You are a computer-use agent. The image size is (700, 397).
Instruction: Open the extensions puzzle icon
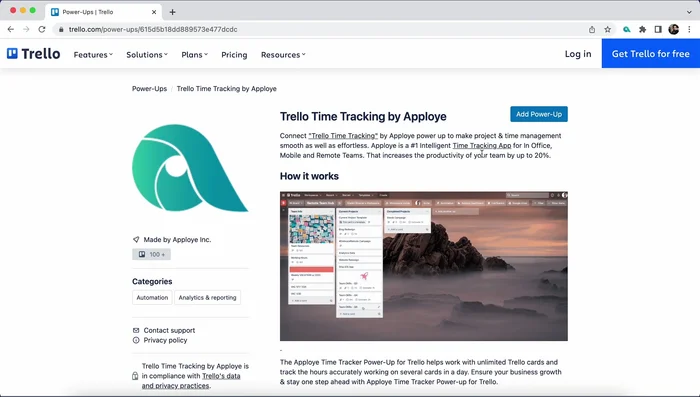click(642, 29)
